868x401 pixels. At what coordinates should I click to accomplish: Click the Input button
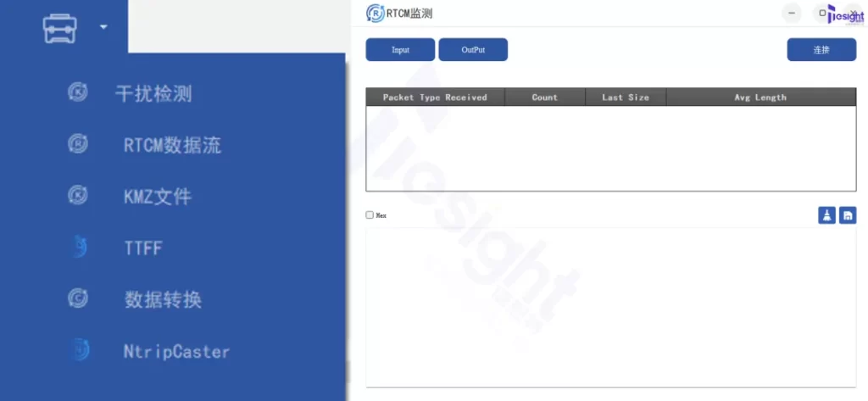point(400,50)
